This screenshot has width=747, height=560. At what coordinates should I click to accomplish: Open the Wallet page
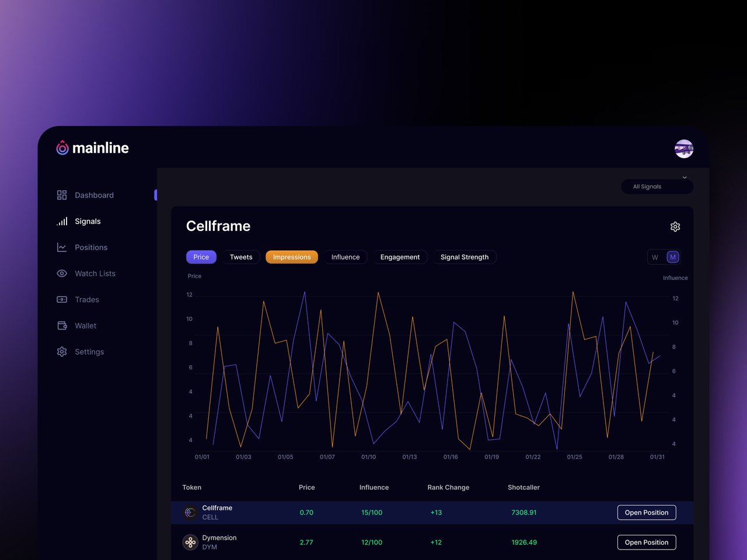(x=85, y=326)
